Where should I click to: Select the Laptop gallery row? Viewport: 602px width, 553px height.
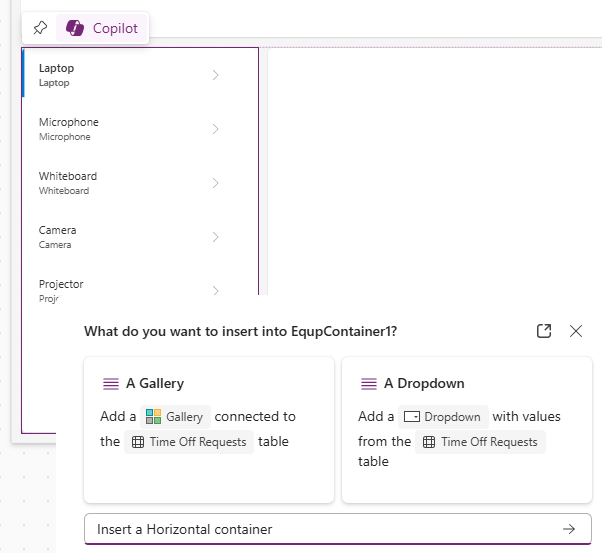coord(140,75)
